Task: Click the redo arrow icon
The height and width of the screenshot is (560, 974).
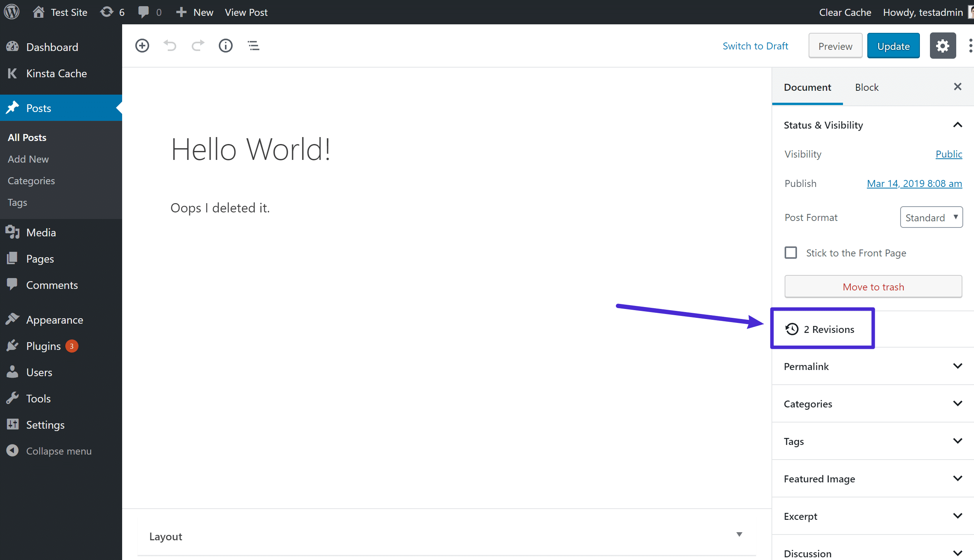Action: point(198,46)
